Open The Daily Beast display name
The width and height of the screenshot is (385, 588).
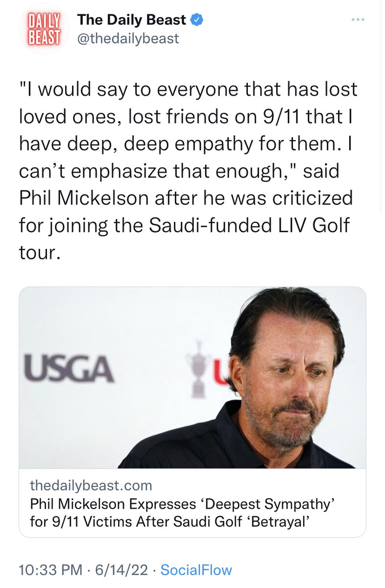point(131,20)
